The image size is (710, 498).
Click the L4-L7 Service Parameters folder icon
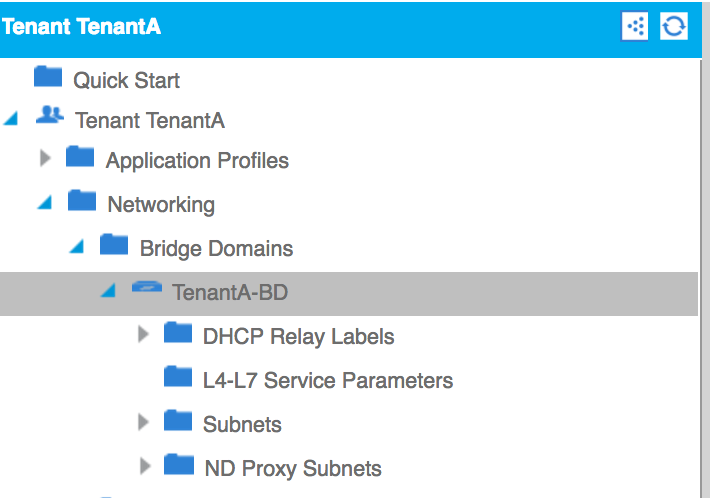[178, 377]
